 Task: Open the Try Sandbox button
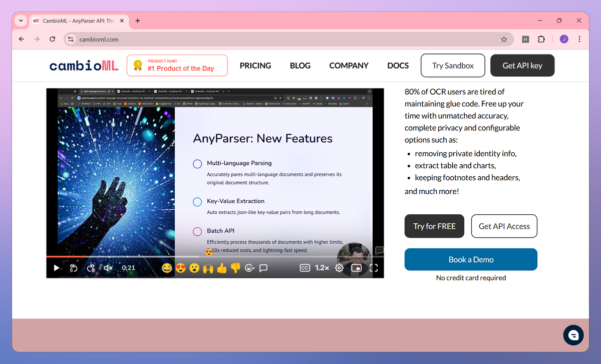[452, 65]
